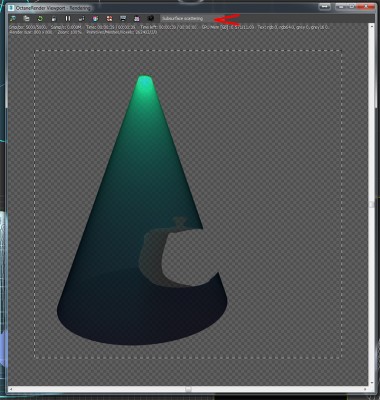
Task: Click the horizontal scrollbar thumb at the bottom
Action: coord(188,389)
